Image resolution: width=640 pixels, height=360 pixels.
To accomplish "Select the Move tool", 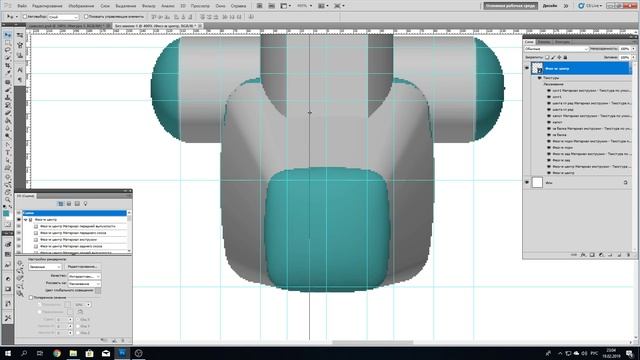I will [8, 35].
